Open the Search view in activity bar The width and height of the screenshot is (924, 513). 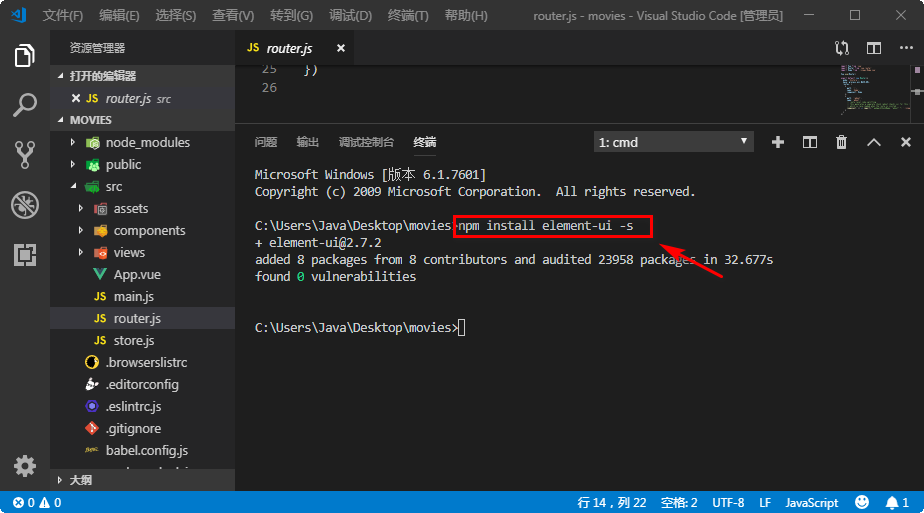click(25, 105)
